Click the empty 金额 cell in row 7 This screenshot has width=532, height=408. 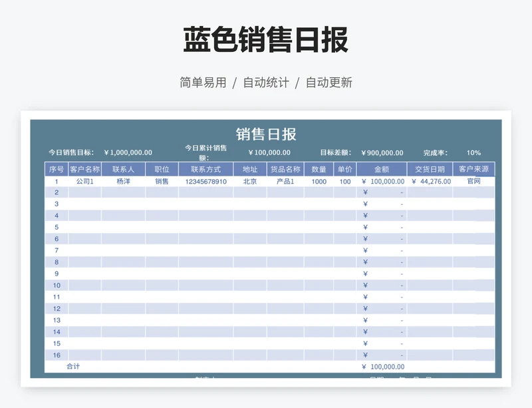[382, 251]
